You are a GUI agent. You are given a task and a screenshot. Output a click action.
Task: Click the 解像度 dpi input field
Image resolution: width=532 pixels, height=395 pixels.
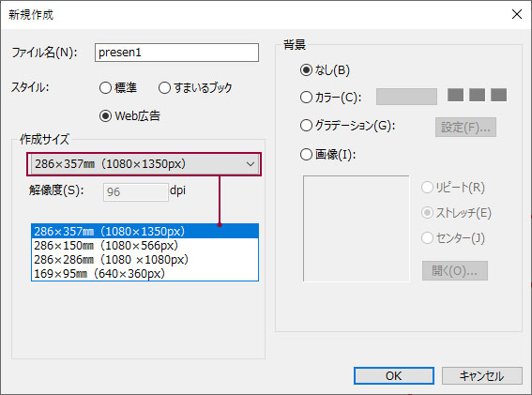136,192
